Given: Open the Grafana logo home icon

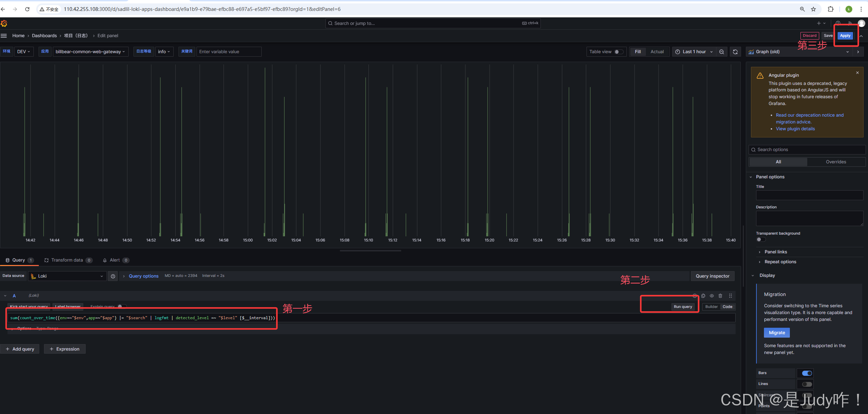Looking at the screenshot, I should click(x=4, y=23).
